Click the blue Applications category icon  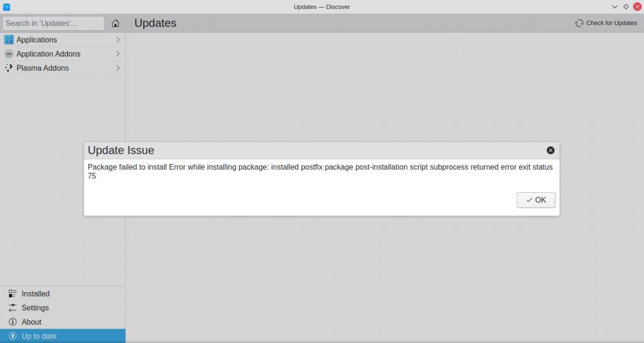click(9, 40)
